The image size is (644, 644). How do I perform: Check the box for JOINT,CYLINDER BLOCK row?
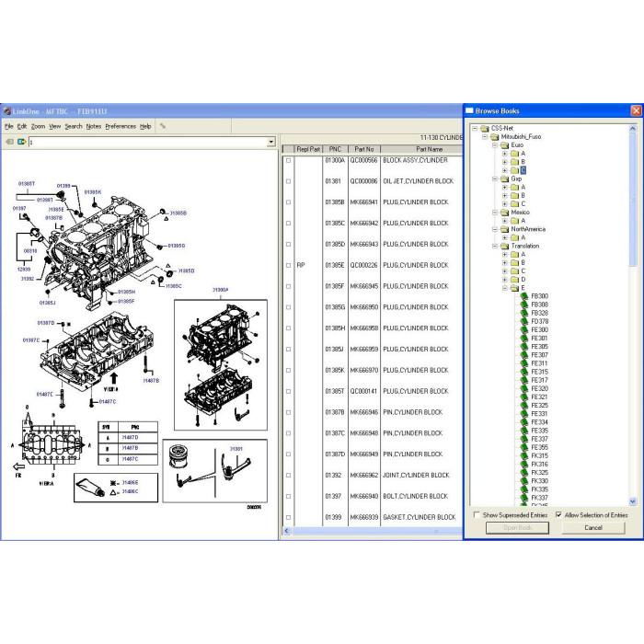(x=288, y=476)
